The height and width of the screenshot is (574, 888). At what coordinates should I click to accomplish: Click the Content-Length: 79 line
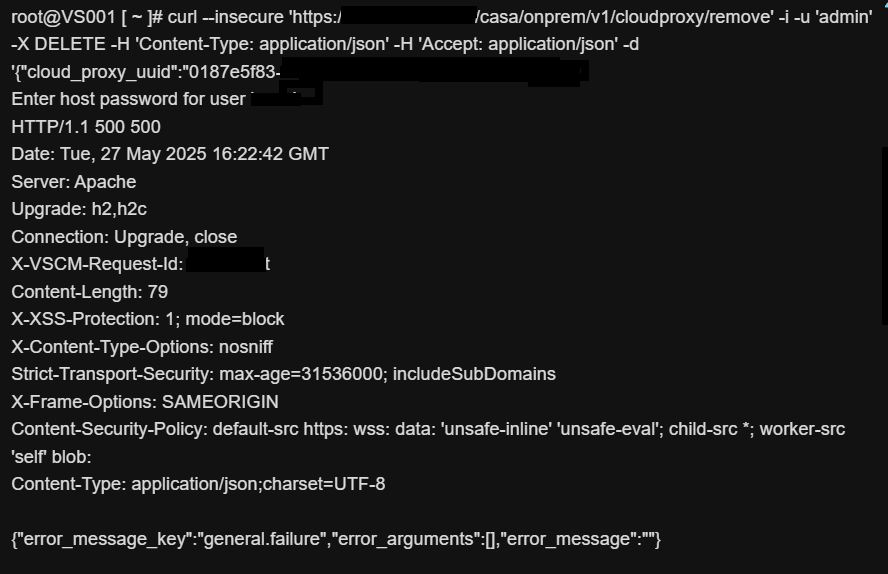pos(89,292)
